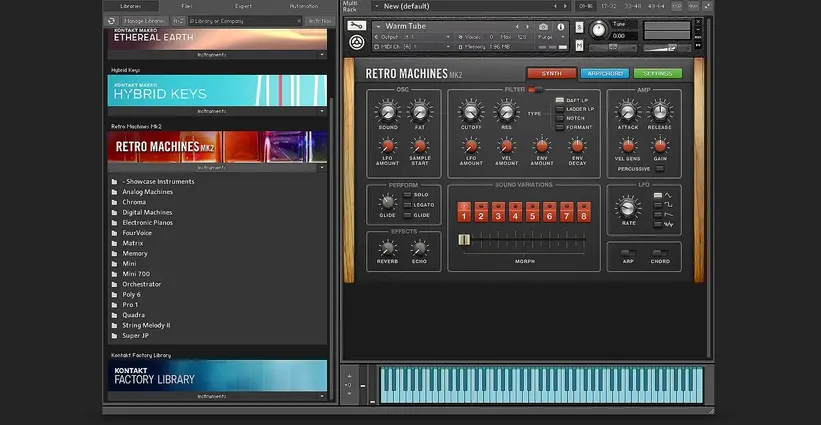Click the ATTACK amp knob
The height and width of the screenshot is (425, 821).
click(x=627, y=111)
